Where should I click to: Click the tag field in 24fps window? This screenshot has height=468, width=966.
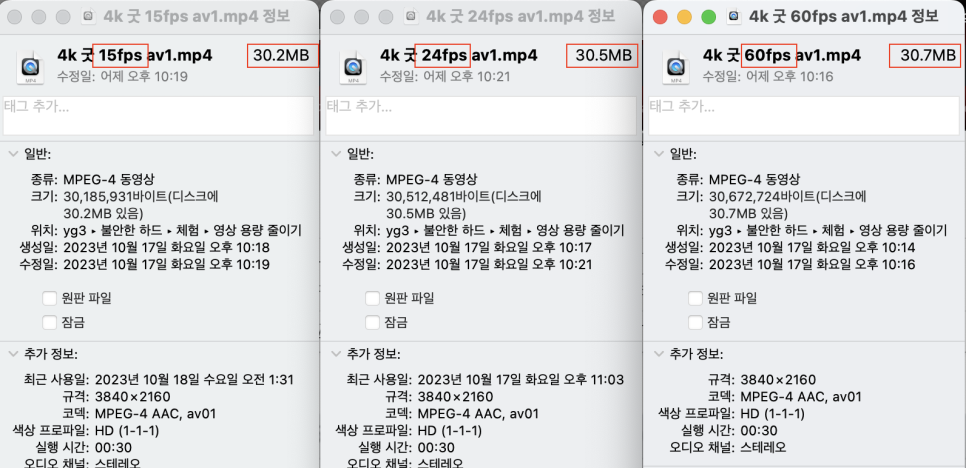(x=481, y=115)
